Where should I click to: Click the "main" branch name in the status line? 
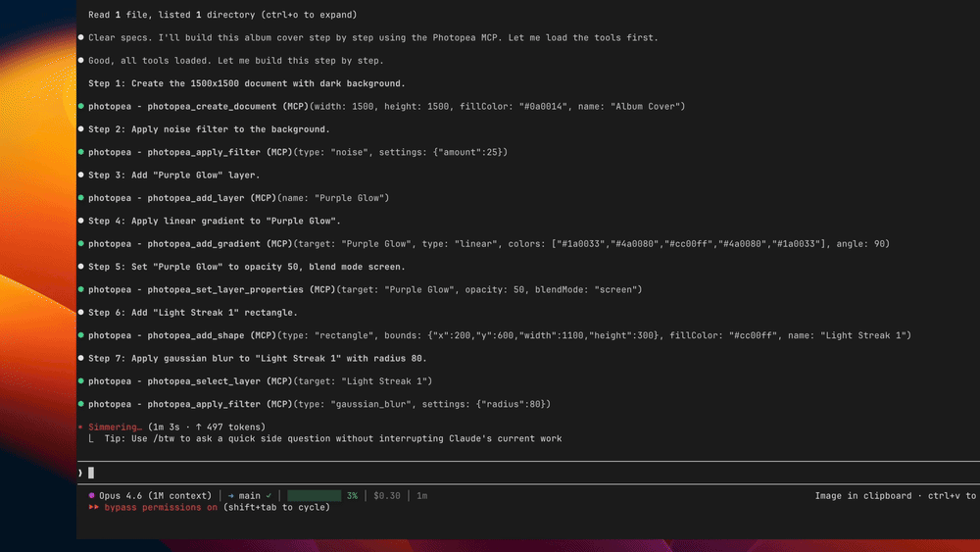249,496
